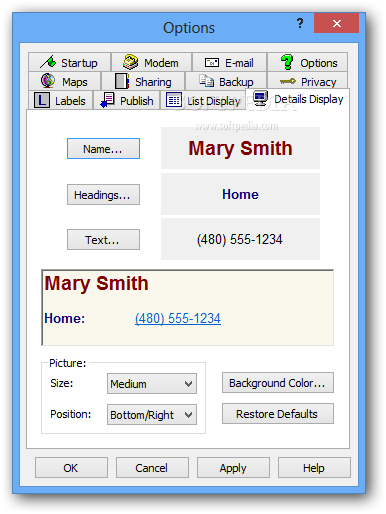Go to the E-mail tab
The height and width of the screenshot is (514, 386).
[229, 62]
